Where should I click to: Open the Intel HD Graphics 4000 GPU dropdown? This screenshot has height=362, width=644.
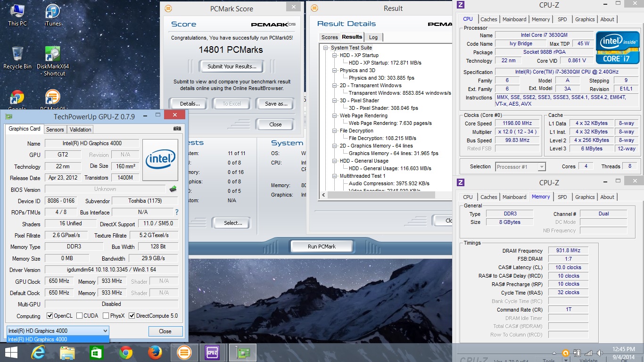pos(58,331)
